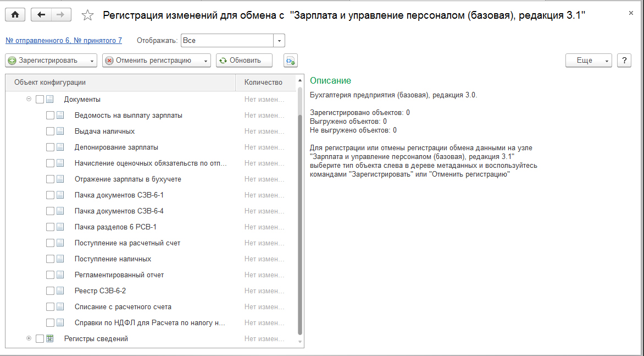644x356 pixels.
Task: Select row Поступление на расчетный счет
Action: pos(151,243)
